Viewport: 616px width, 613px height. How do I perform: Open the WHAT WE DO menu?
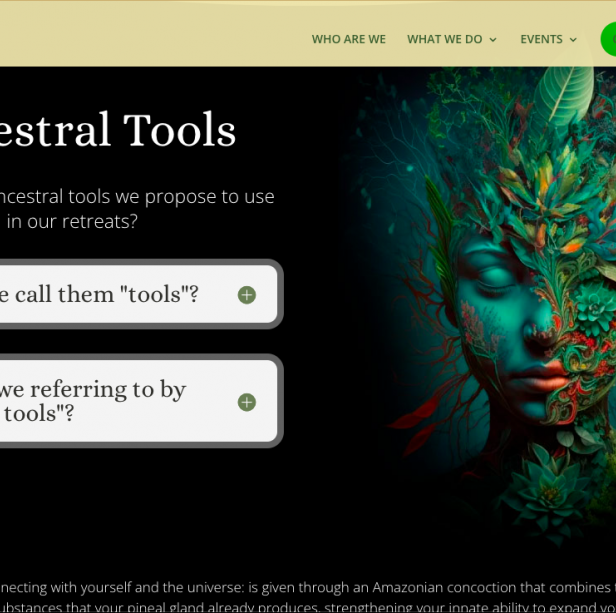[444, 39]
